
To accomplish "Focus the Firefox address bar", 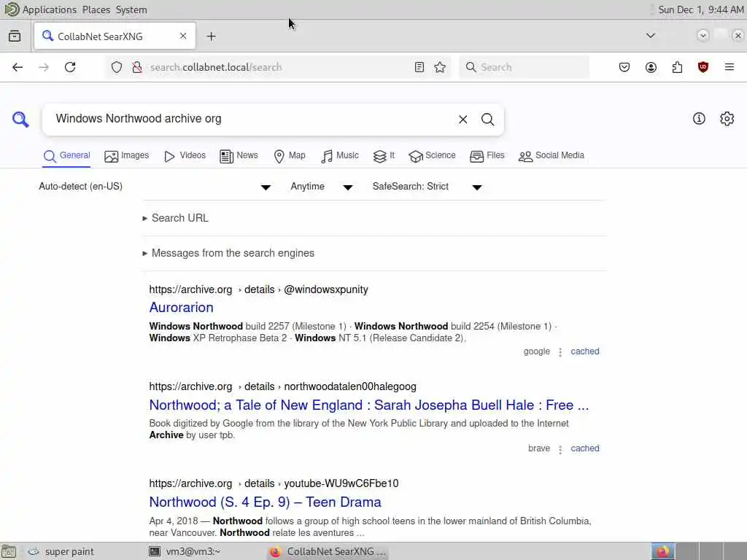I will (x=279, y=67).
